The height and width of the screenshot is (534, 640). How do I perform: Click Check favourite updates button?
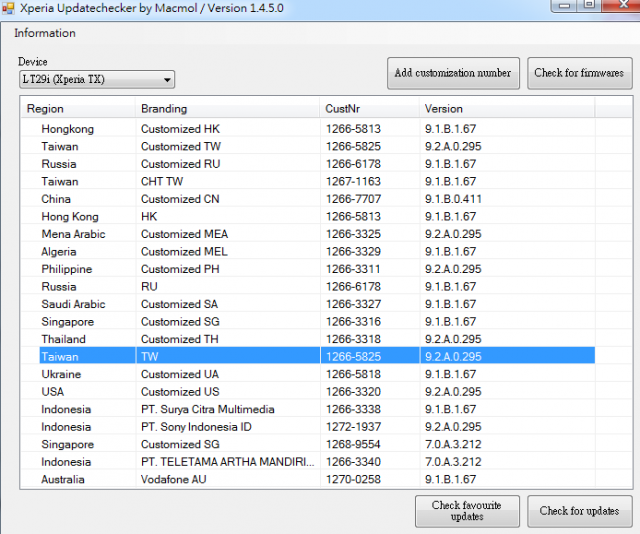(x=467, y=511)
